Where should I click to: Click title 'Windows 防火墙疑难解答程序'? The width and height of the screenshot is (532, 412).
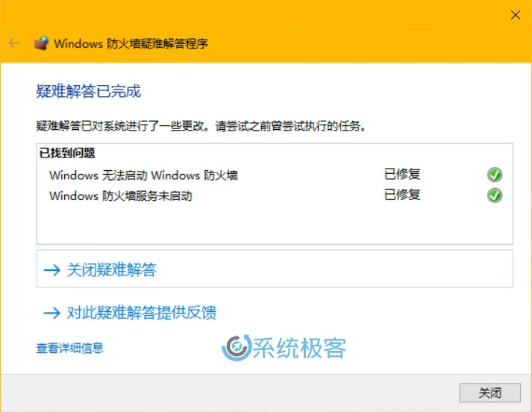tap(131, 44)
